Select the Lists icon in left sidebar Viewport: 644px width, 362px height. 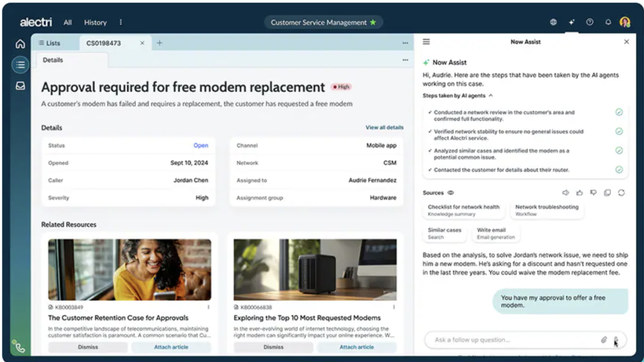[x=20, y=65]
